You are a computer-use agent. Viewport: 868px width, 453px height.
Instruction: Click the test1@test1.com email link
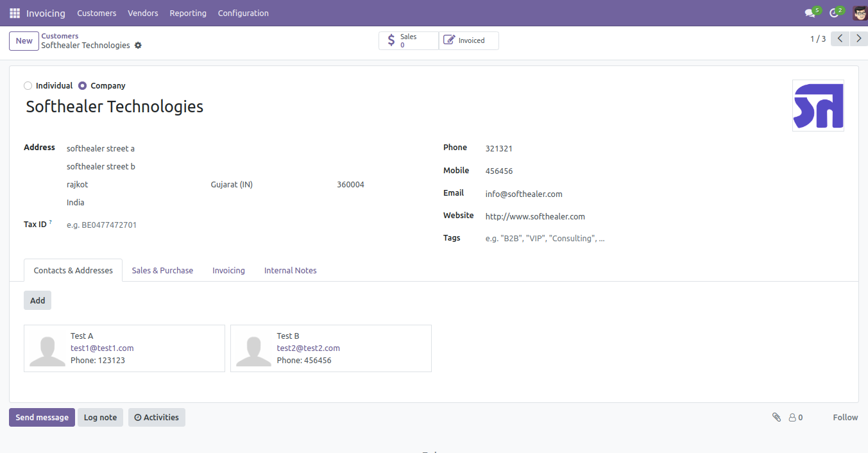(x=102, y=348)
